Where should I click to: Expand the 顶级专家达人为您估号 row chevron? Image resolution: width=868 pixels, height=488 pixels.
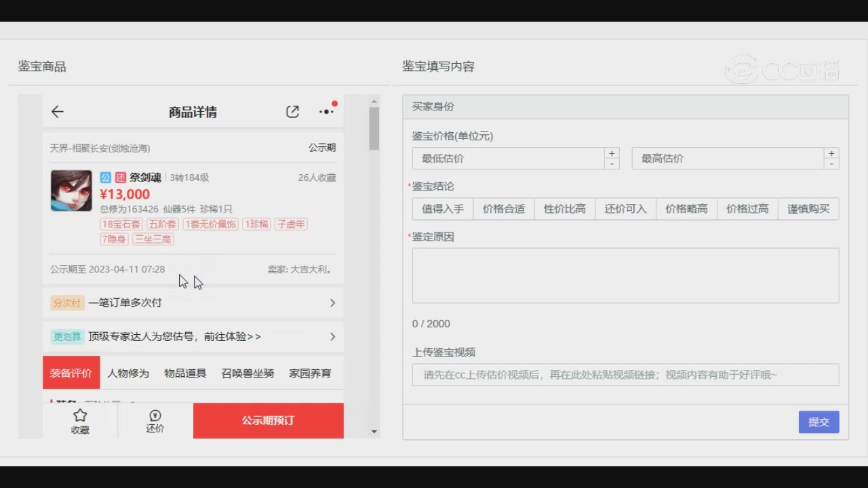pyautogui.click(x=332, y=337)
